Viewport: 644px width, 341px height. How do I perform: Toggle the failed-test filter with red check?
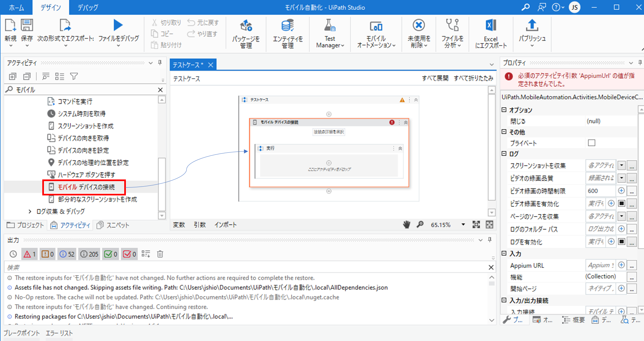click(x=129, y=254)
